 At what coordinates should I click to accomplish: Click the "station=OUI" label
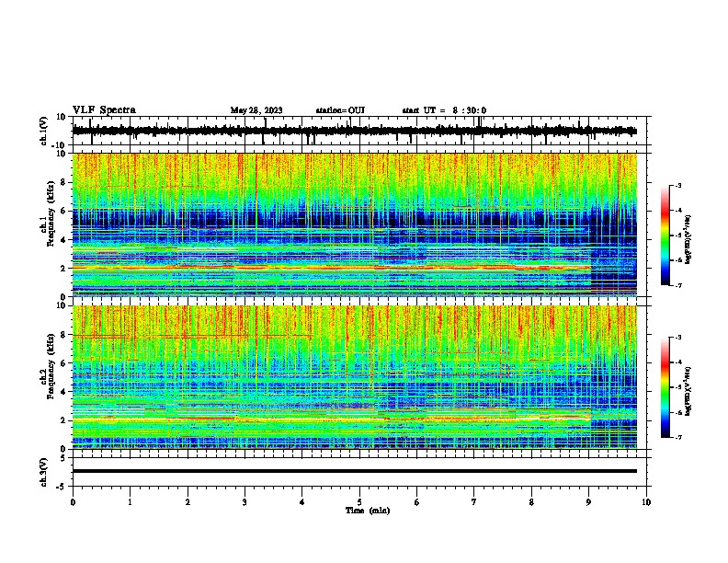pos(340,110)
